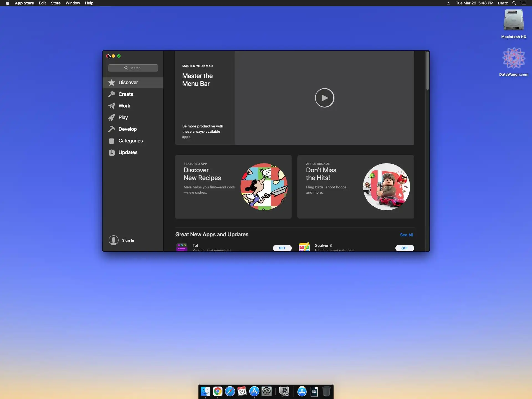
Task: Click the App Store search field
Action: (133, 68)
